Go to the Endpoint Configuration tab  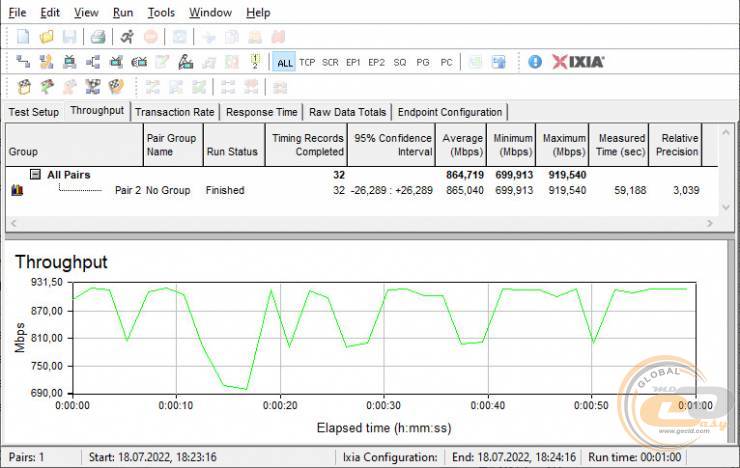click(450, 112)
